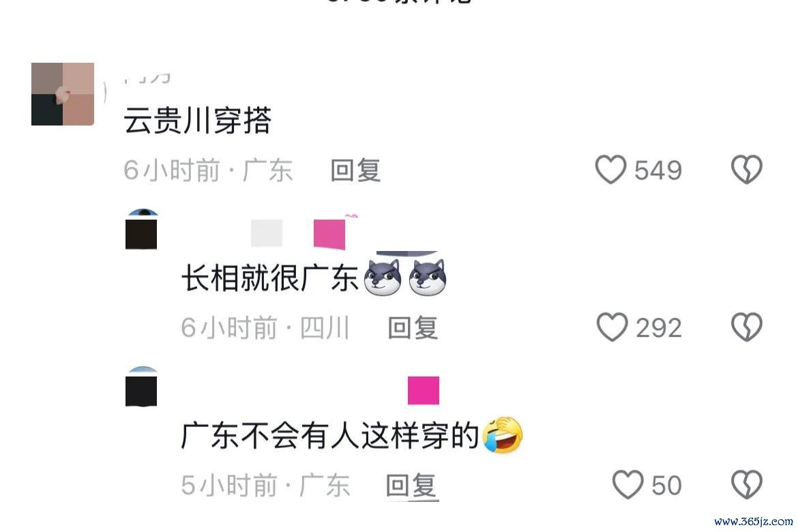Like the 长相就很广东 reply with 292 likes
The width and height of the screenshot is (798, 532).
pyautogui.click(x=612, y=327)
